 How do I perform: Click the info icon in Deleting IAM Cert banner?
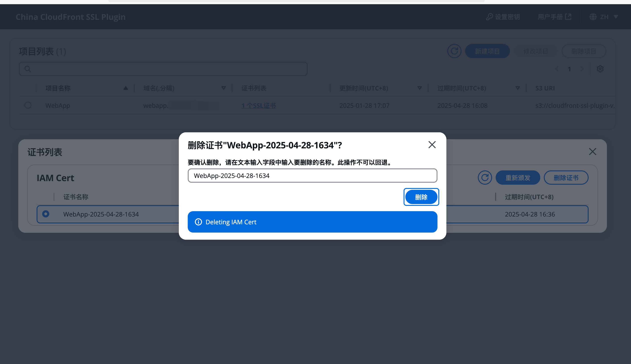tap(198, 222)
